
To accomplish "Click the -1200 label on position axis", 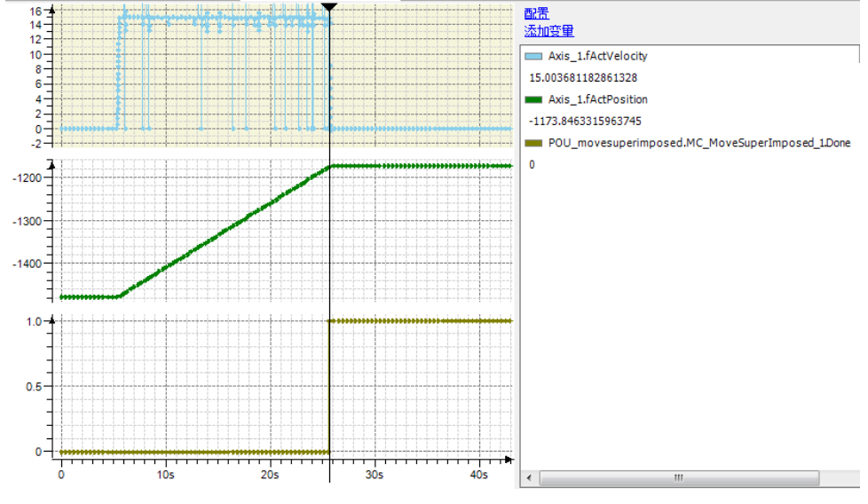I will click(x=27, y=178).
